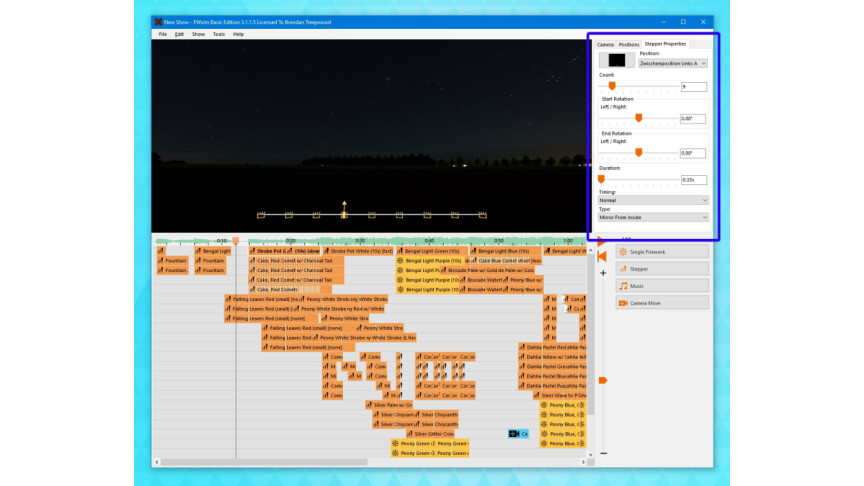Open the Timing dropdown set to Normal

click(x=653, y=200)
